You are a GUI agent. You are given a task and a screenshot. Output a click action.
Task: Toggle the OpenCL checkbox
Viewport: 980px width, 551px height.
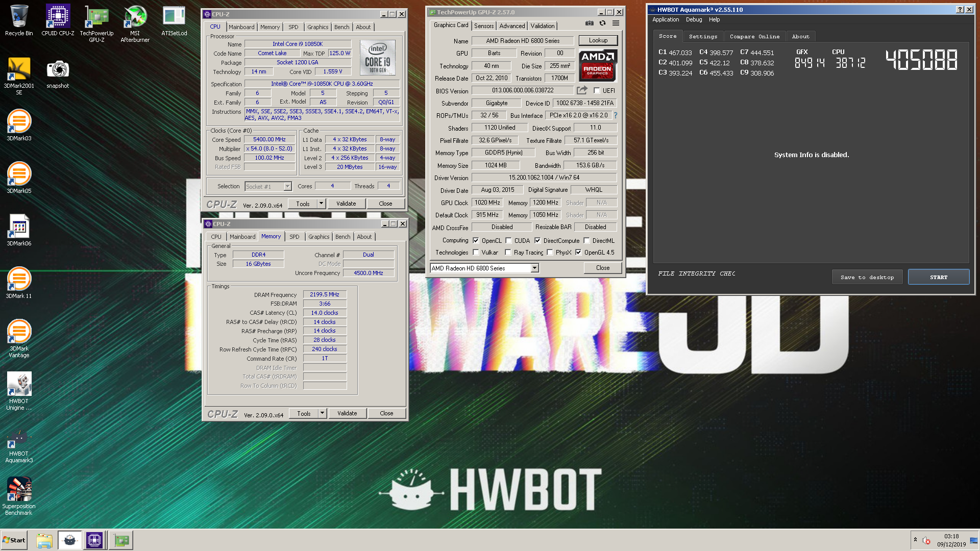pos(476,241)
